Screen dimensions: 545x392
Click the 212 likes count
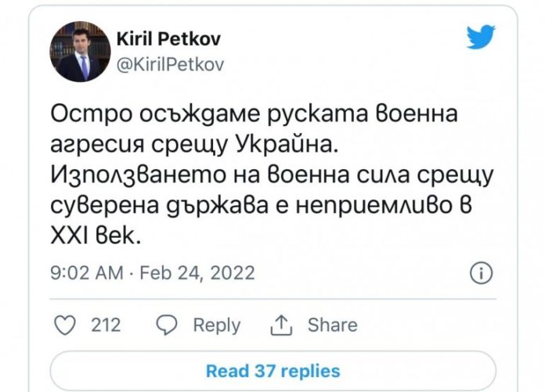(x=106, y=325)
